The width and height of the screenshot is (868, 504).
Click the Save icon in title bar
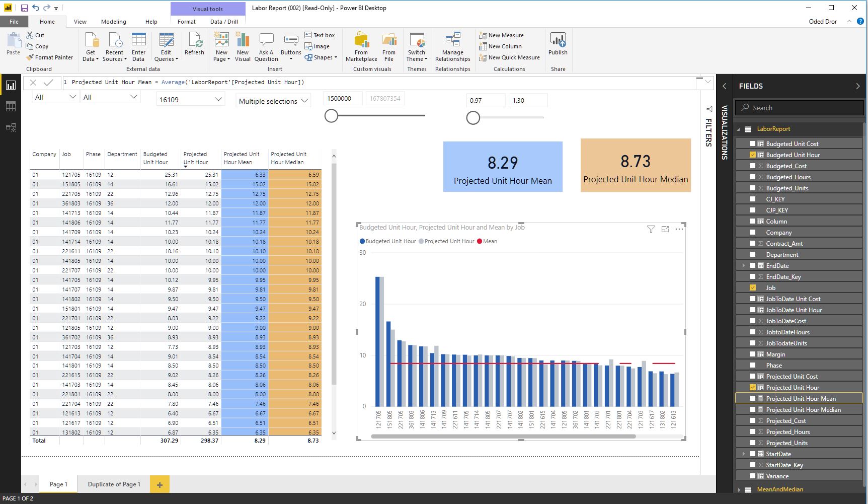[x=24, y=8]
